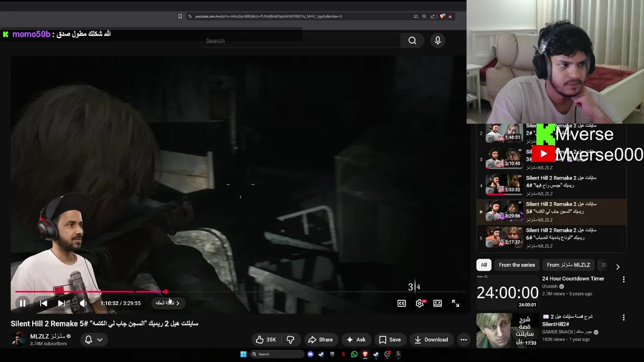Open notification bell dropdown for MLZLZ
This screenshot has height=362, width=644.
click(94, 339)
